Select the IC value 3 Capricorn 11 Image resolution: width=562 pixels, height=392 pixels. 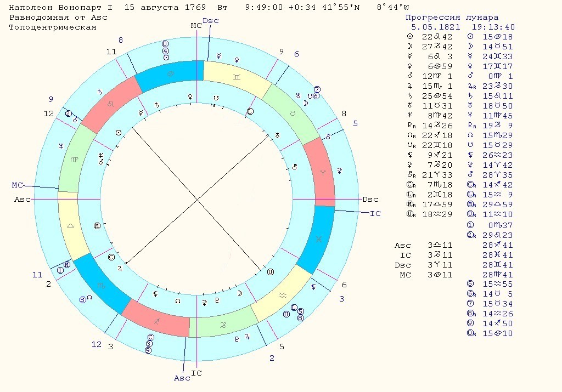pos(440,255)
